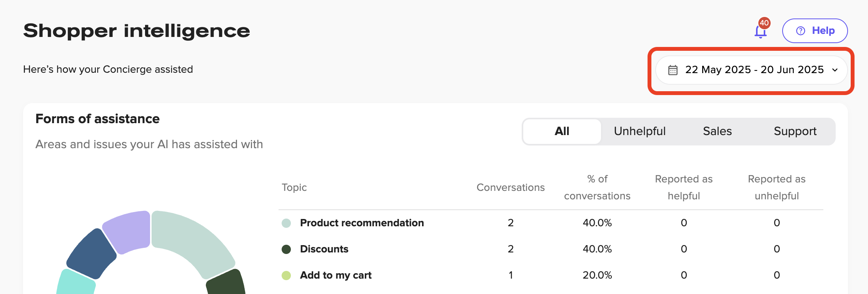Click the Product recommendation color dot
The height and width of the screenshot is (294, 868).
pyautogui.click(x=286, y=223)
